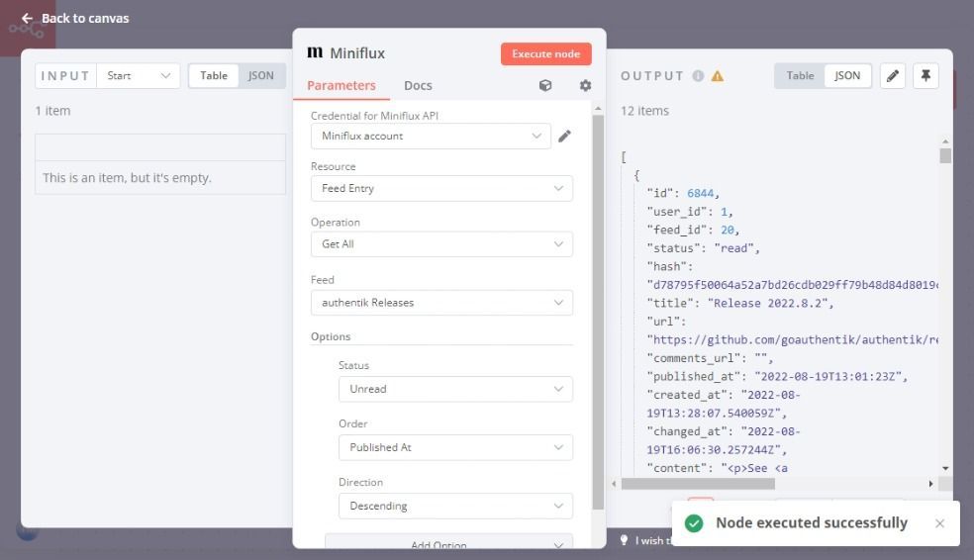
Task: Click output scroll down arrow
Action: [x=945, y=469]
